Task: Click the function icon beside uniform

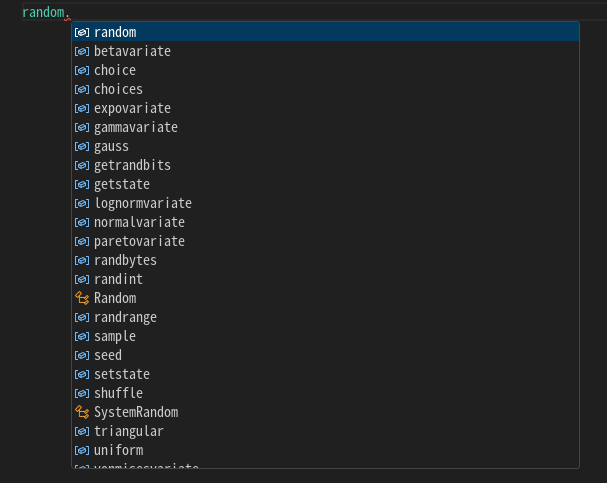Action: tap(82, 450)
